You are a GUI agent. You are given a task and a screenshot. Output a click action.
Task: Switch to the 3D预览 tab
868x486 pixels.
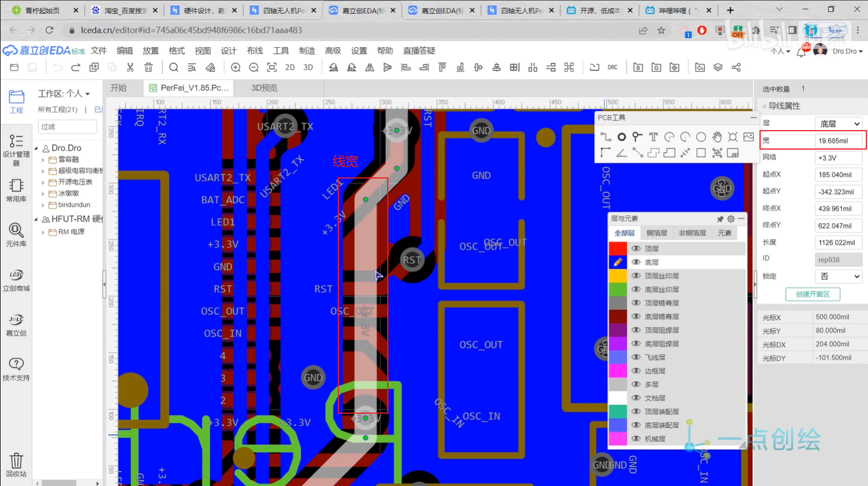pos(264,88)
